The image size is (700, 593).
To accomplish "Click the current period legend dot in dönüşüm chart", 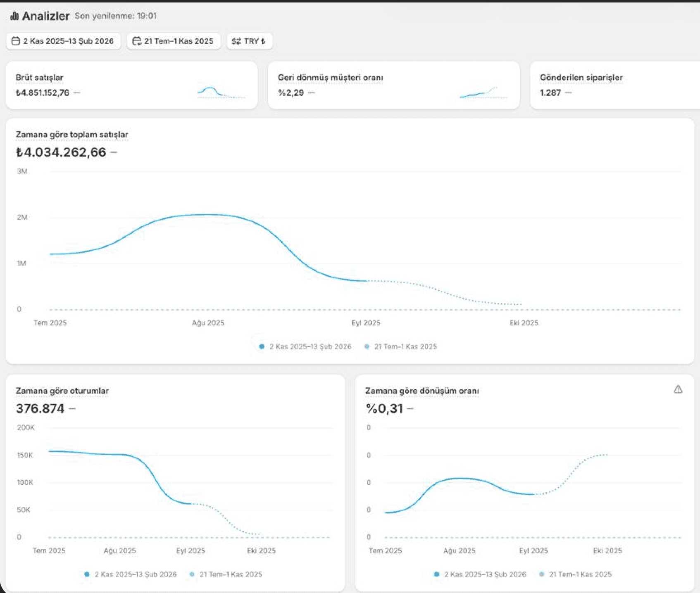I will coord(436,574).
